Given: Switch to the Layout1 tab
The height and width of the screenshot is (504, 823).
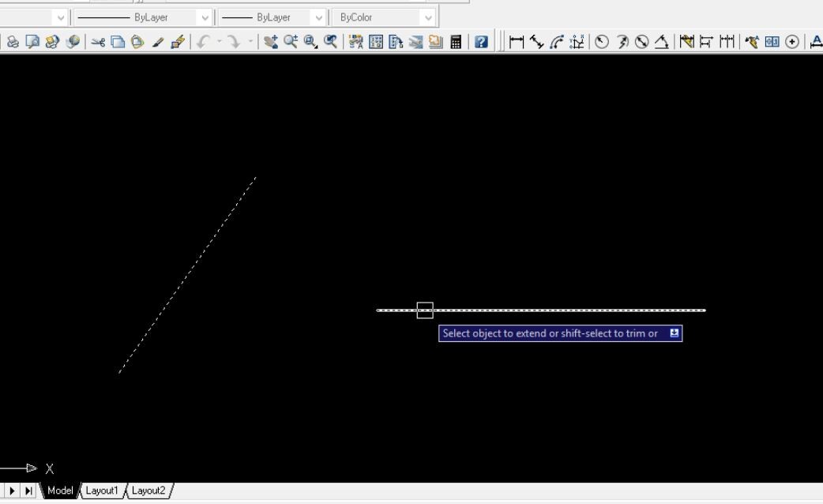Looking at the screenshot, I should tap(103, 491).
